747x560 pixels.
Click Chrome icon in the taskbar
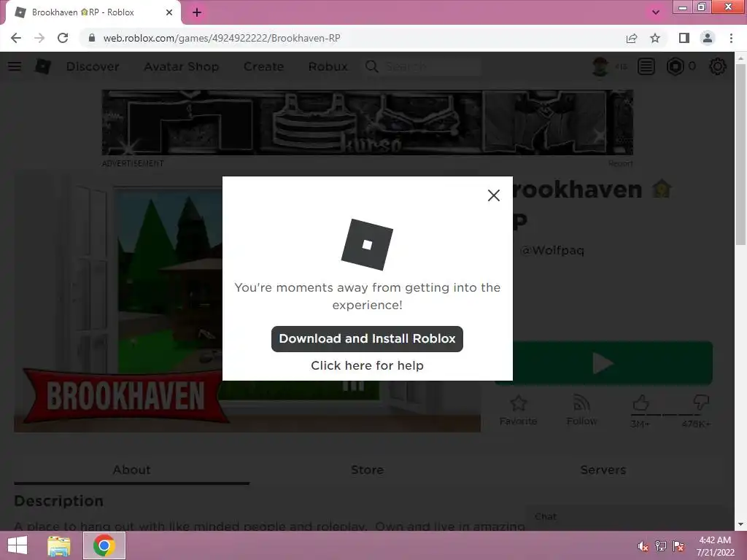104,545
